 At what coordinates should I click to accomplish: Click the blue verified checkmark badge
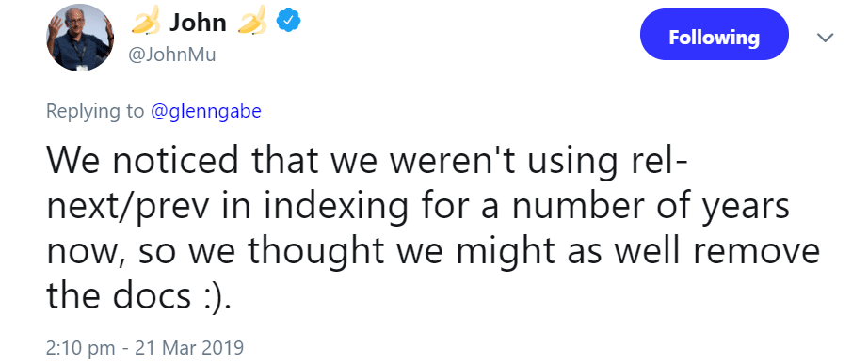(x=288, y=22)
